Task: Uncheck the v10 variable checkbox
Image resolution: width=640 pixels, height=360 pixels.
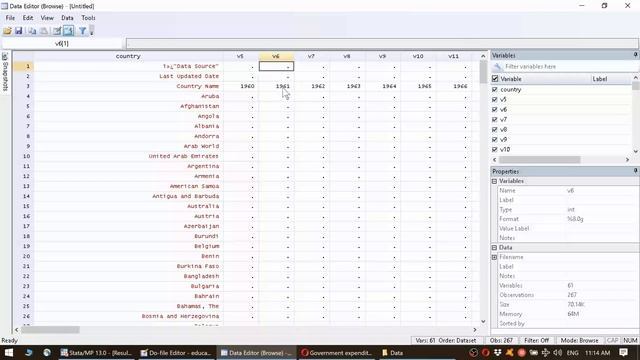Action: click(495, 149)
